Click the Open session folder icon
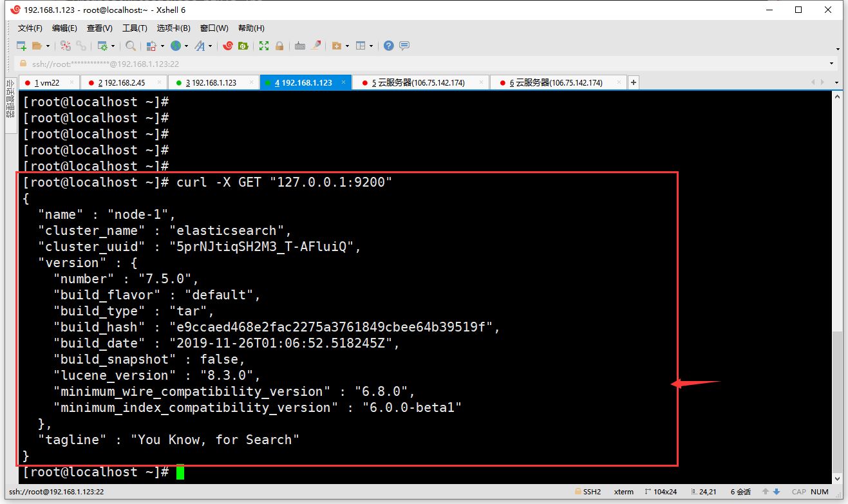 point(37,46)
